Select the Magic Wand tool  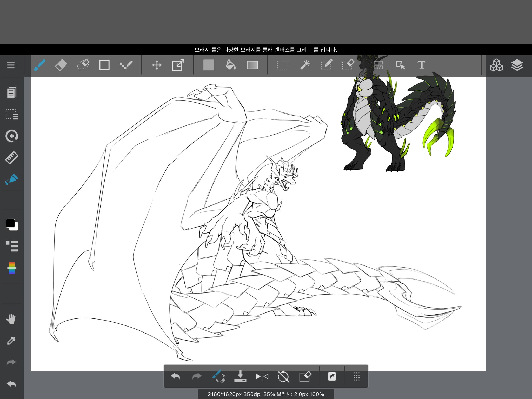coord(305,65)
